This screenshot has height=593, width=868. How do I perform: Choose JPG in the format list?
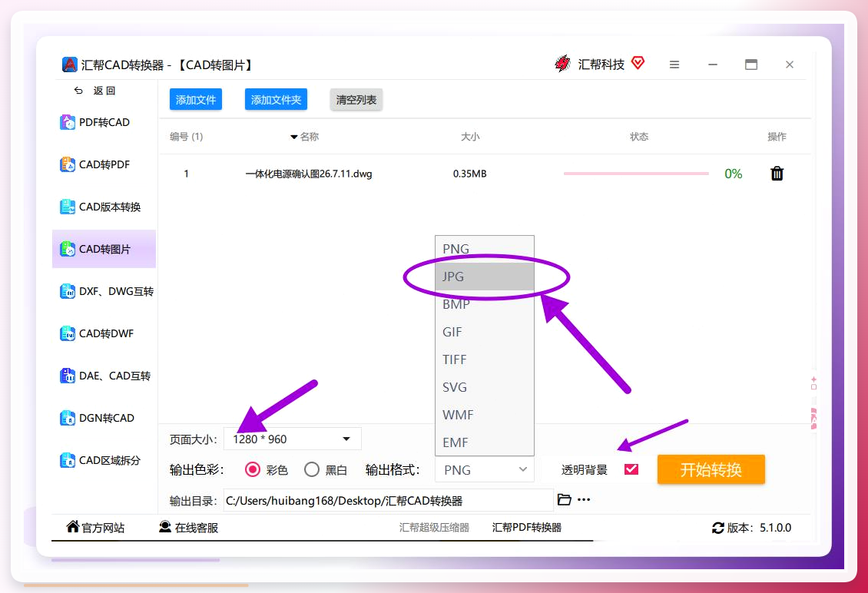485,277
